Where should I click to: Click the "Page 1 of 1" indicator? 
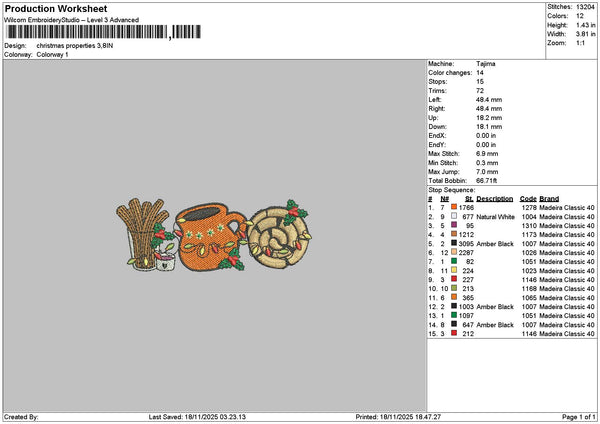(x=579, y=417)
